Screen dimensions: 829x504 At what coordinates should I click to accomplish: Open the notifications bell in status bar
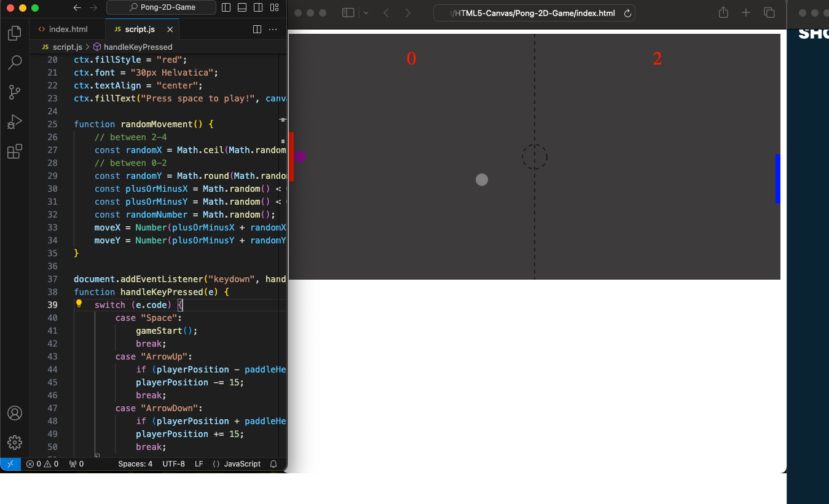273,464
